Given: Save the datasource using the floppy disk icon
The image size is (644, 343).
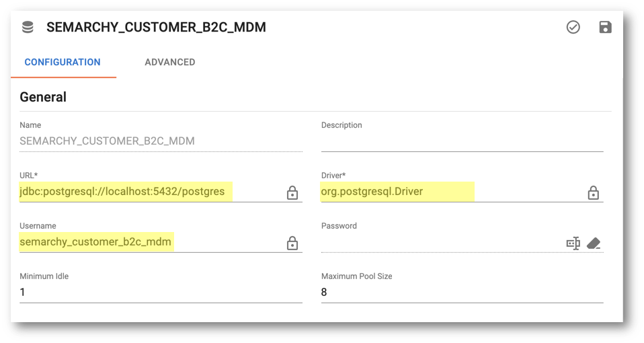Looking at the screenshot, I should click(606, 27).
